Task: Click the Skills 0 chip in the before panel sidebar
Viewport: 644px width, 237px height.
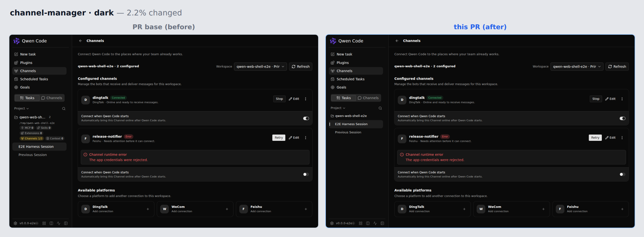Action: point(44,128)
